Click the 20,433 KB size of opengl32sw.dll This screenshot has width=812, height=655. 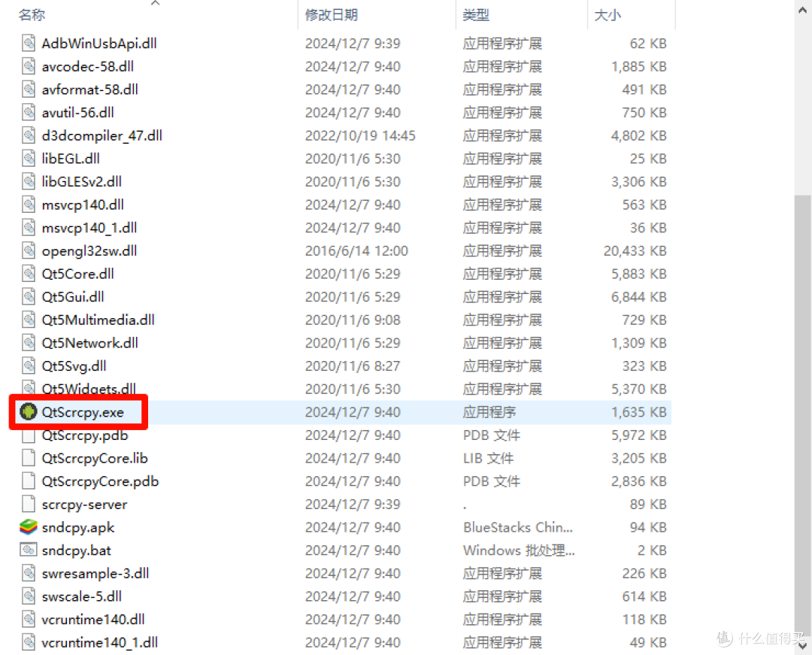635,250
